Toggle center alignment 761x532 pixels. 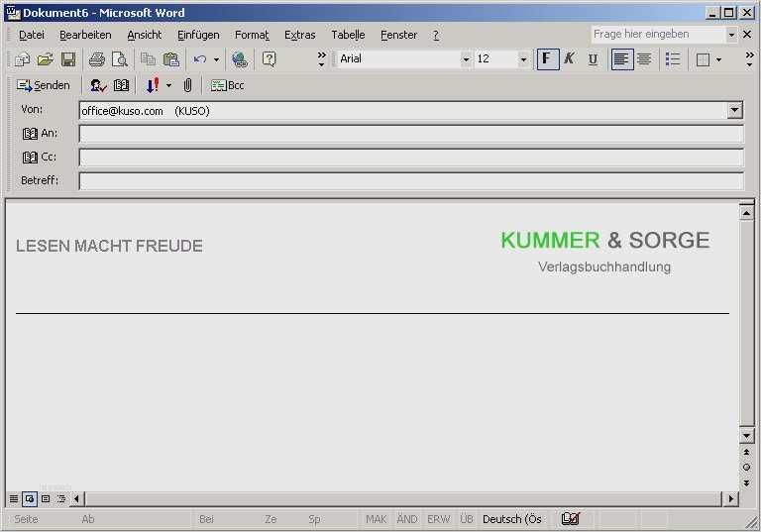(644, 59)
